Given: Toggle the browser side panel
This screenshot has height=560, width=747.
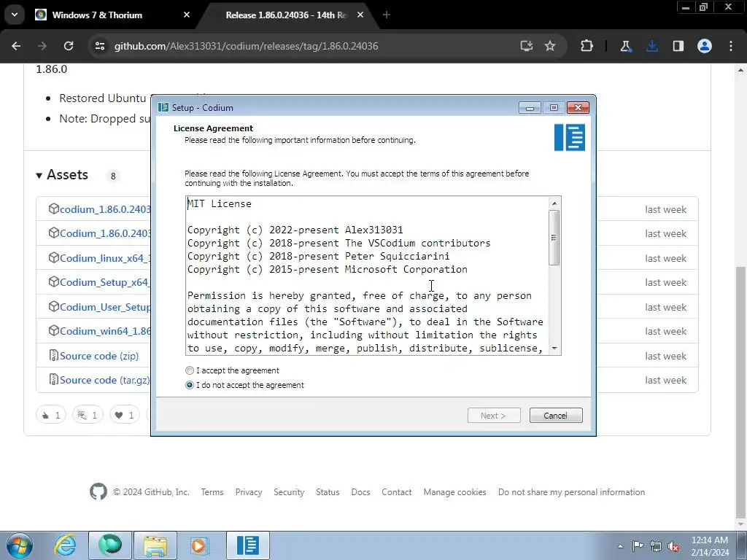Looking at the screenshot, I should (678, 46).
